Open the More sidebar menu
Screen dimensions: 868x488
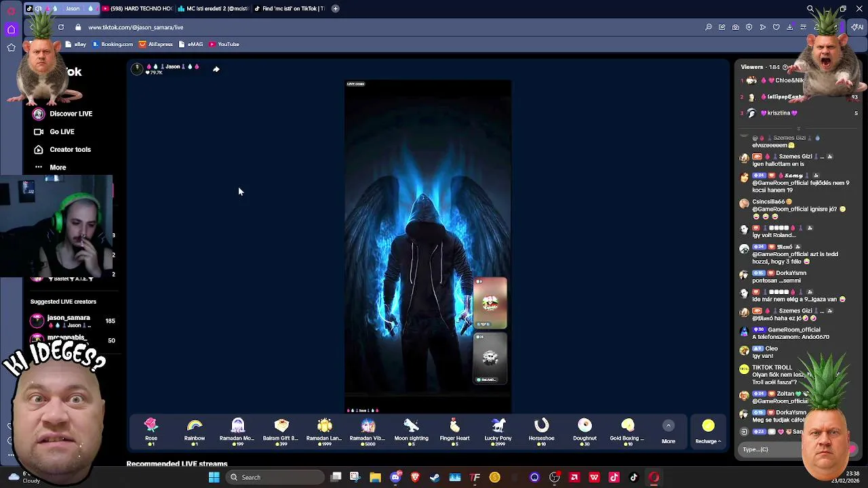tap(50, 167)
